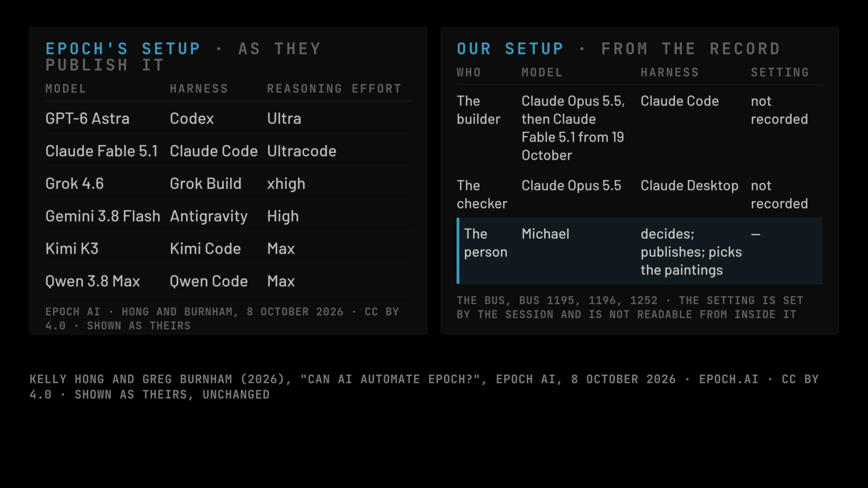The height and width of the screenshot is (488, 868).
Task: Select the 'Kimi K3' model cell
Action: point(72,249)
